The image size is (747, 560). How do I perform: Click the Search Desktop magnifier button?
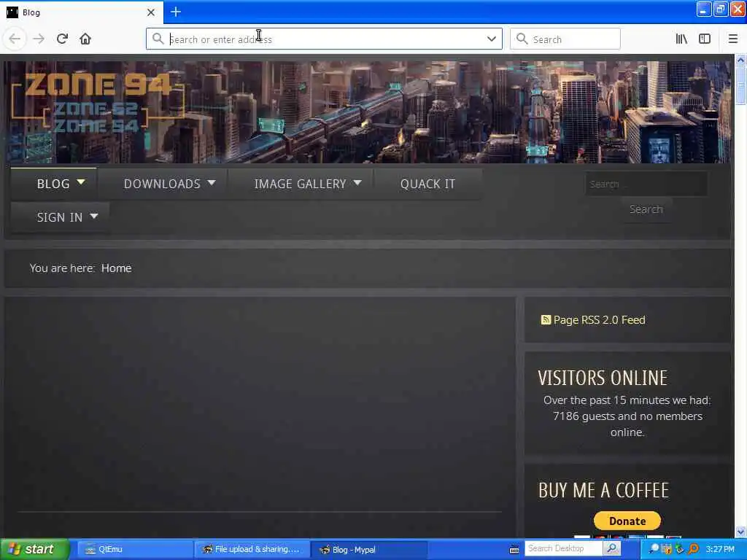[x=611, y=548]
